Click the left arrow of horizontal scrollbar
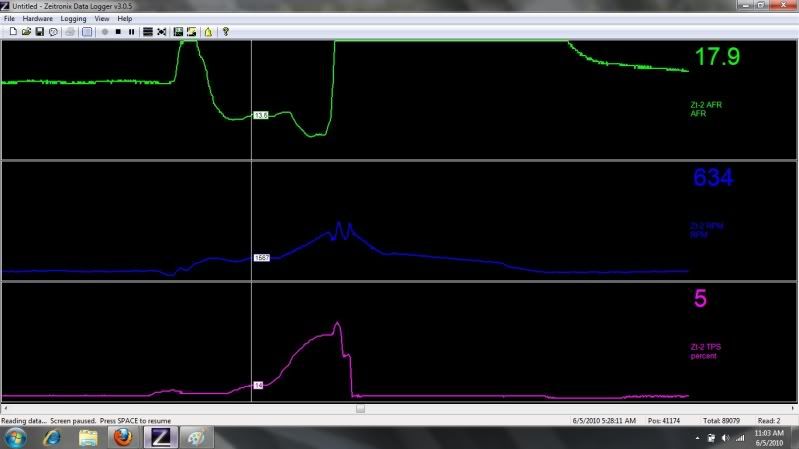Image resolution: width=799 pixels, height=449 pixels. point(5,409)
